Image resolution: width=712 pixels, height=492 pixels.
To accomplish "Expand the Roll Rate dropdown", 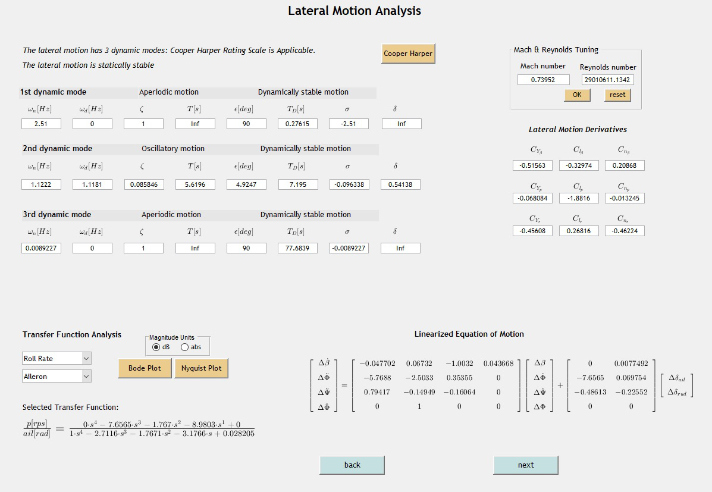I will [56, 358].
